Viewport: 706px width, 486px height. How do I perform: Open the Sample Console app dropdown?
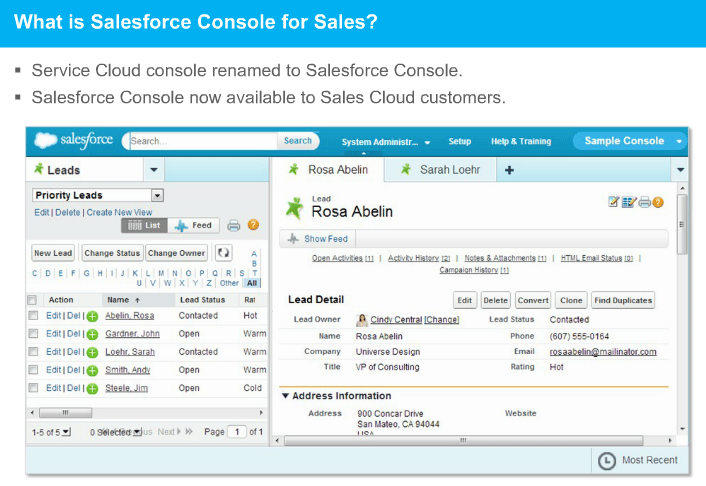(679, 141)
